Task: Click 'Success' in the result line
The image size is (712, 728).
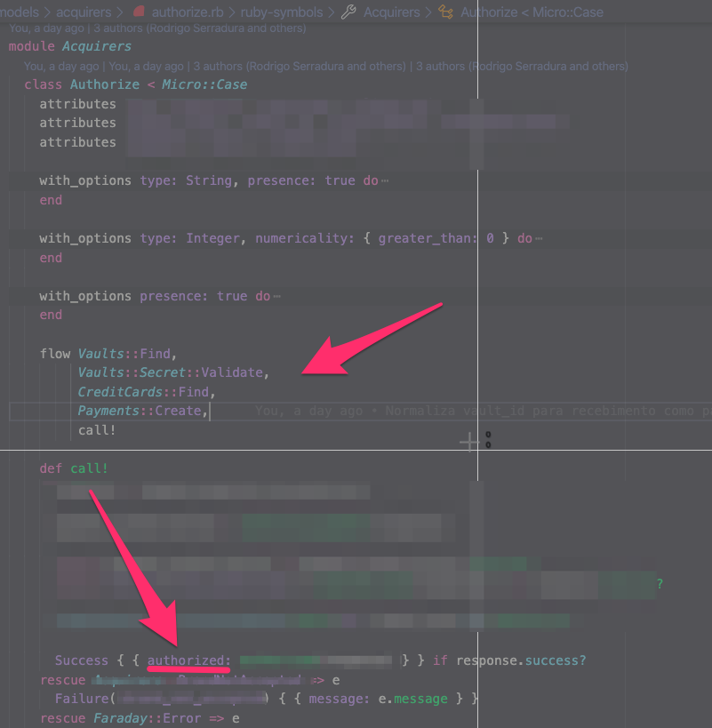Action: 81,660
